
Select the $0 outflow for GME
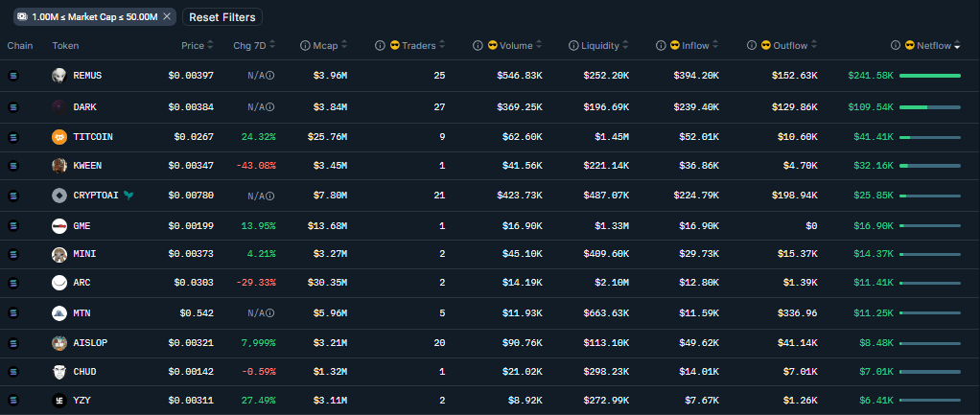coord(810,225)
